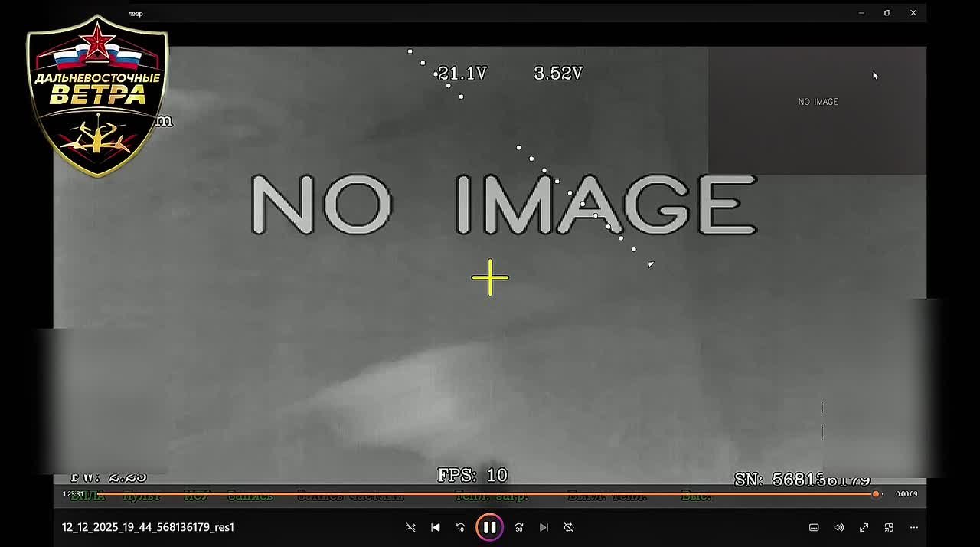Restore down the media player window
Screen dimensions: 980x547
[887, 13]
